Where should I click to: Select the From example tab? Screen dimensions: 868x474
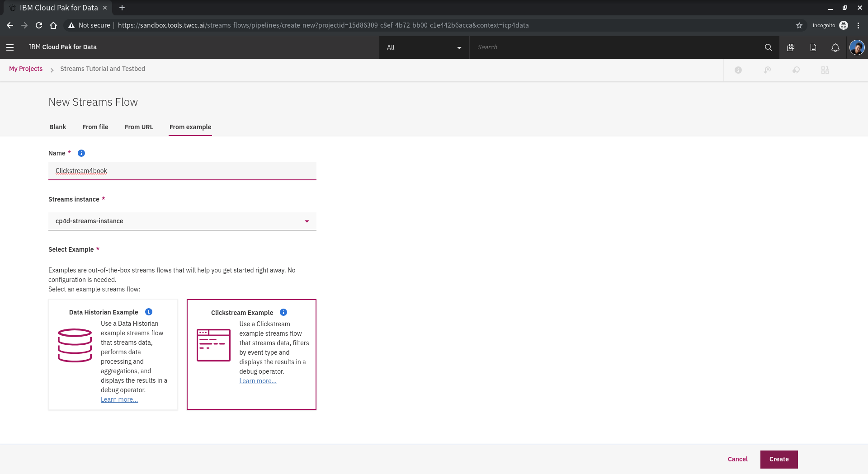190,127
